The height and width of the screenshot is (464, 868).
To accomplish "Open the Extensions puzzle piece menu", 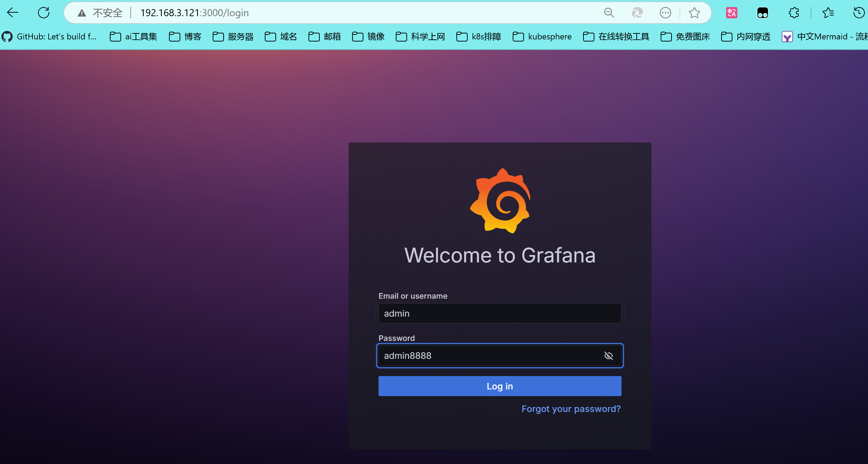I will pos(794,13).
